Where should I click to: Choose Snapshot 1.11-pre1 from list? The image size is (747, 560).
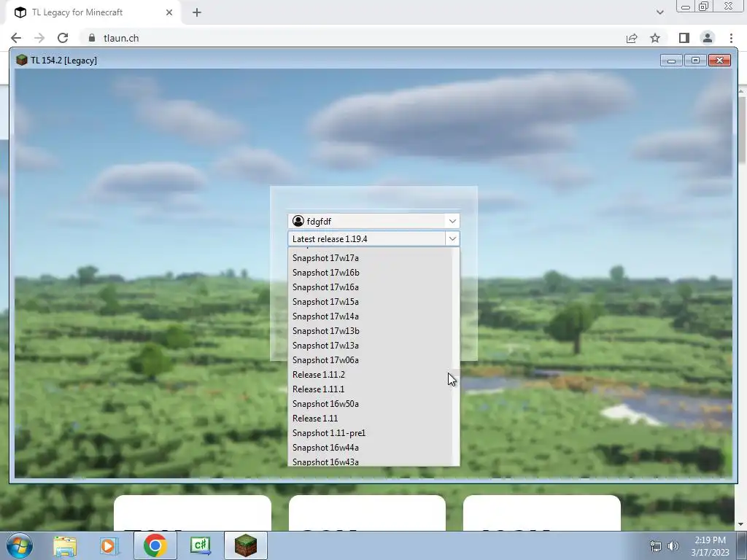pyautogui.click(x=370, y=433)
